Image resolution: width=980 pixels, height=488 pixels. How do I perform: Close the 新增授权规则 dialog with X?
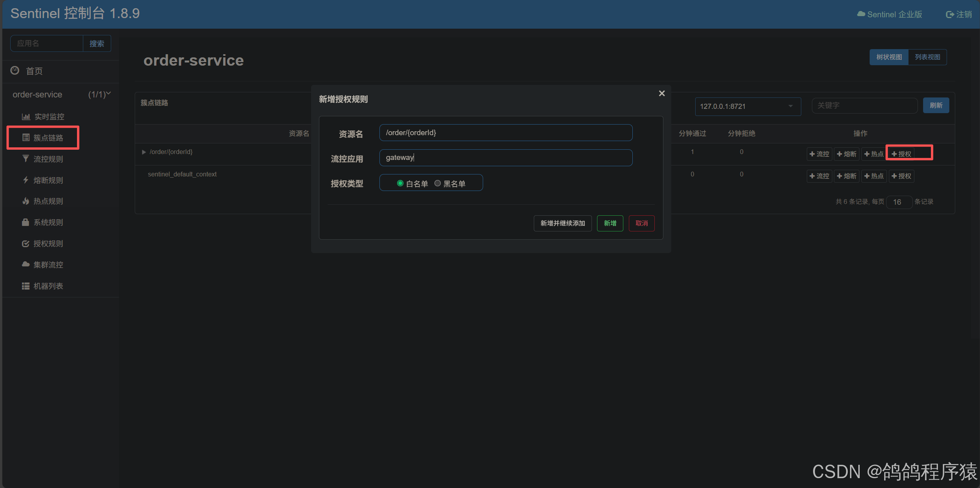[662, 94]
